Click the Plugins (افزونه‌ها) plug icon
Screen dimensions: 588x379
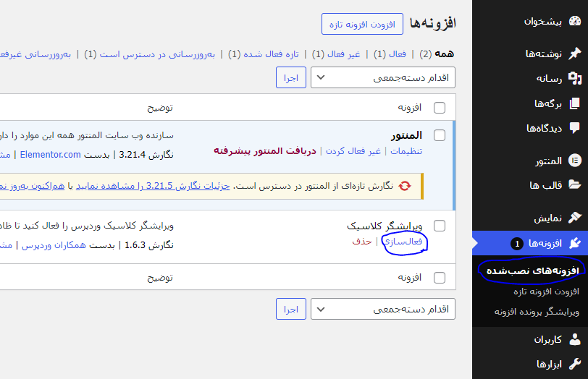pos(575,244)
